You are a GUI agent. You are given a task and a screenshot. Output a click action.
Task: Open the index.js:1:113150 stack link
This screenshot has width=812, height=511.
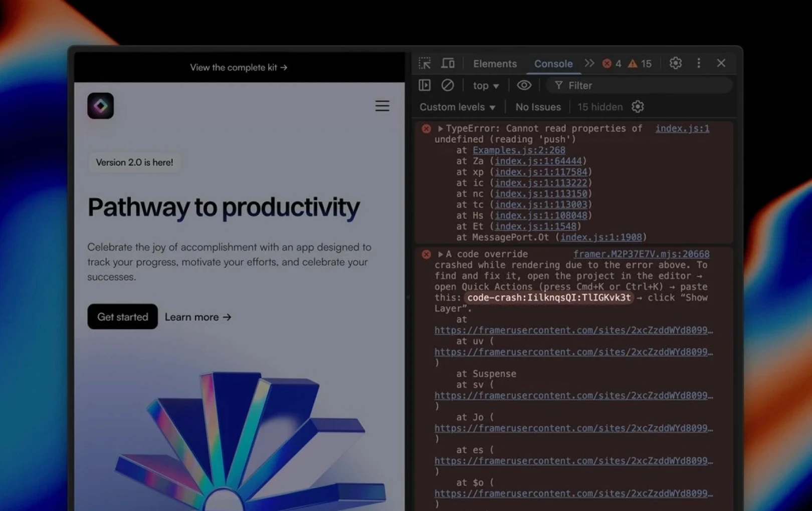click(541, 194)
